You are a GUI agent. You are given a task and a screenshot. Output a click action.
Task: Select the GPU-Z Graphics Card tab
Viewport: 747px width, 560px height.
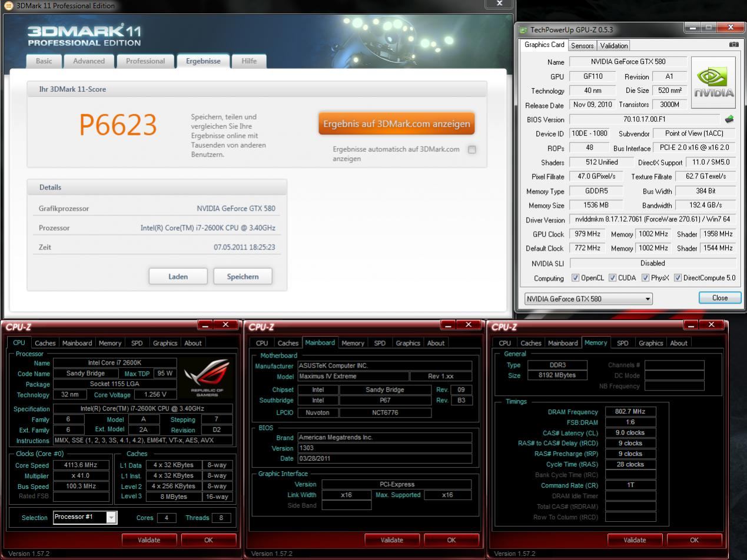tap(545, 45)
